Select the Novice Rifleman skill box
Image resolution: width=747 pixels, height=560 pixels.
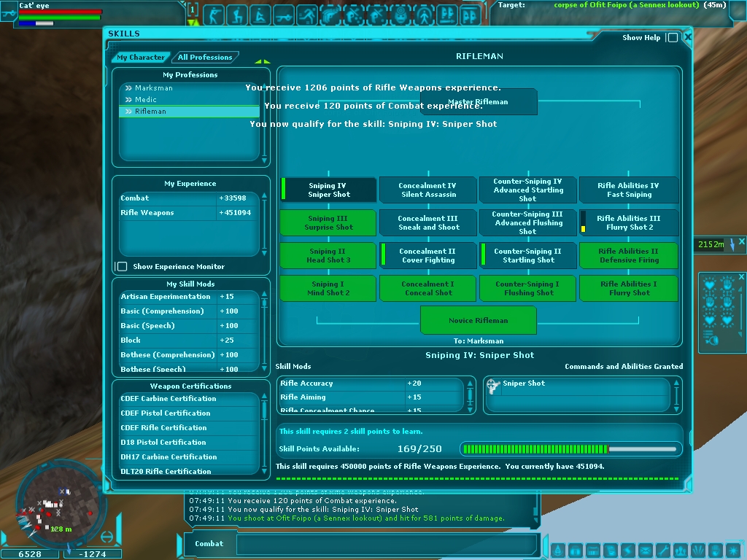[x=479, y=320]
